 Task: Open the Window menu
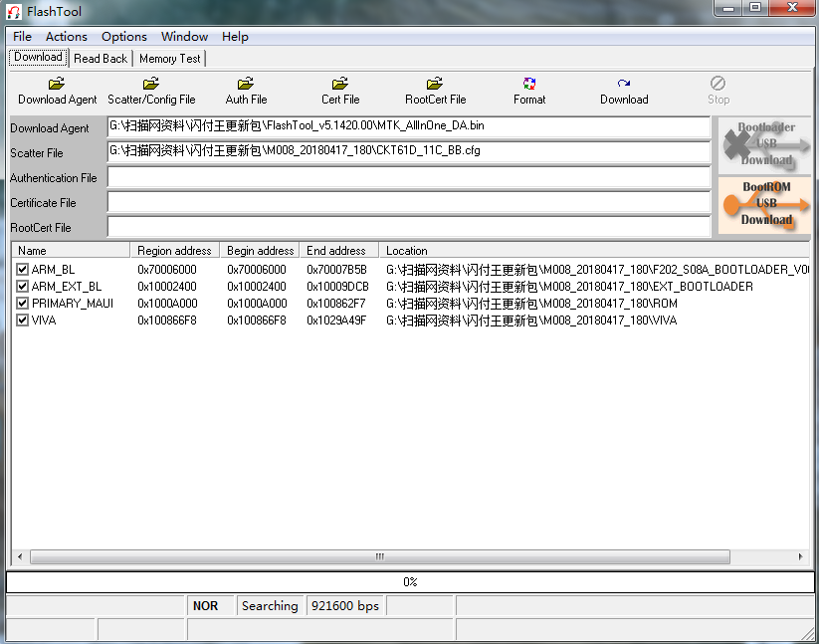tap(184, 37)
